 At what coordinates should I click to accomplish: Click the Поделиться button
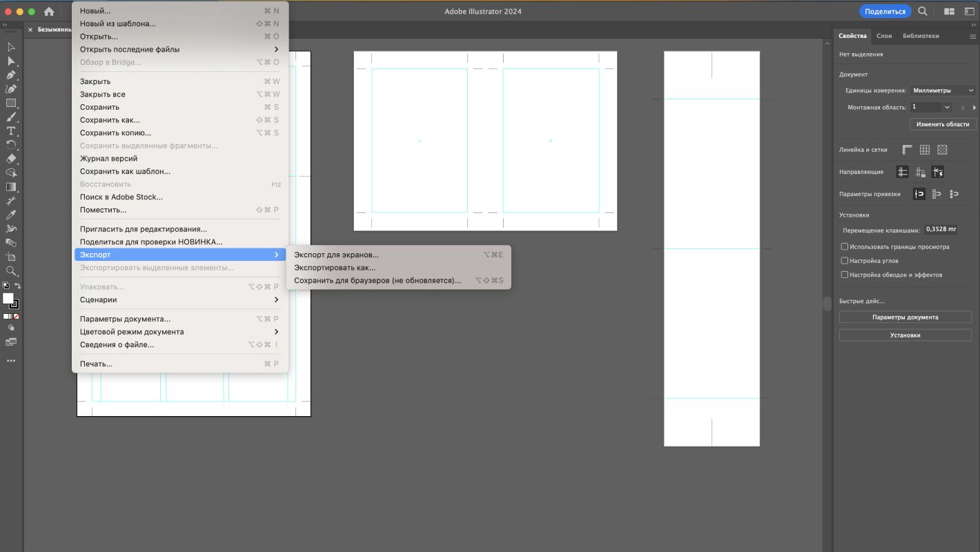pos(885,12)
